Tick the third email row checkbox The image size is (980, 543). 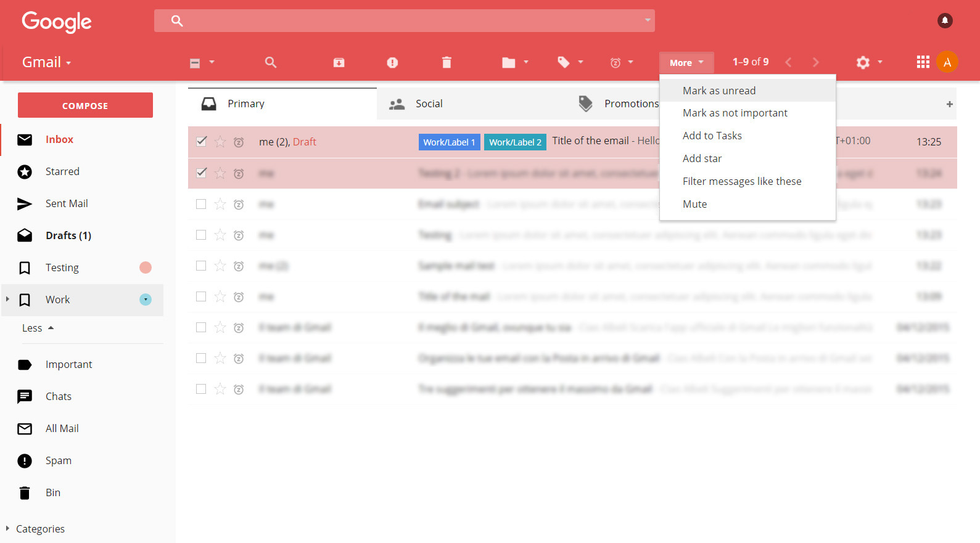tap(201, 204)
